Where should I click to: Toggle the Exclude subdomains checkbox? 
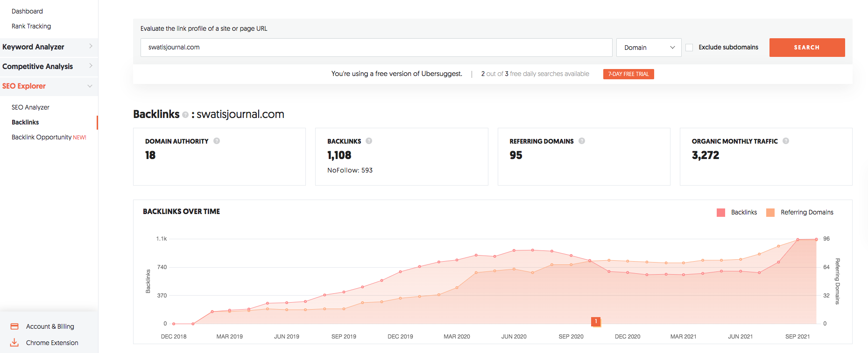(x=689, y=48)
